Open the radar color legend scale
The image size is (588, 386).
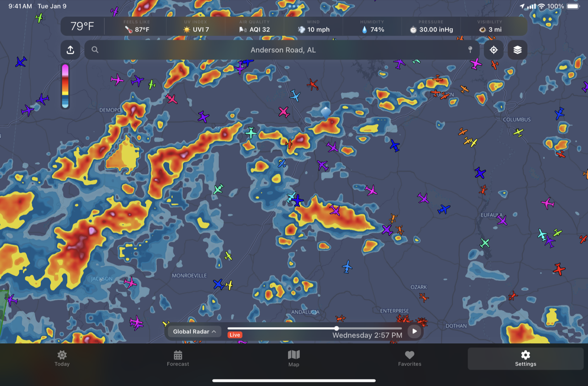pos(65,86)
